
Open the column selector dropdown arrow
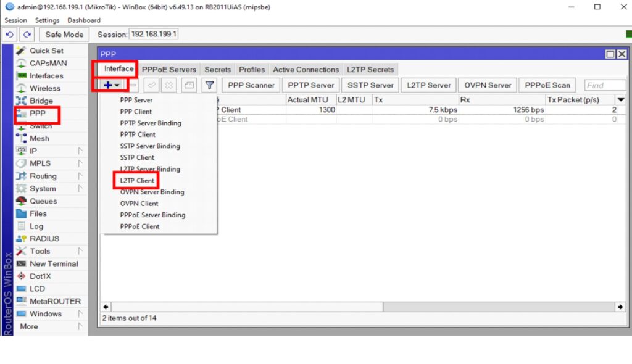(x=621, y=100)
